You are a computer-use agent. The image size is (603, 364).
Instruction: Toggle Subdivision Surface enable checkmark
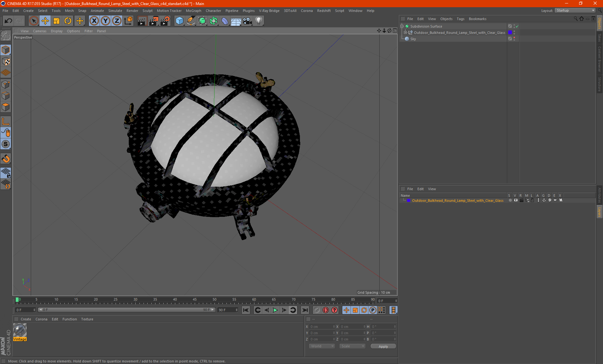pyautogui.click(x=517, y=26)
